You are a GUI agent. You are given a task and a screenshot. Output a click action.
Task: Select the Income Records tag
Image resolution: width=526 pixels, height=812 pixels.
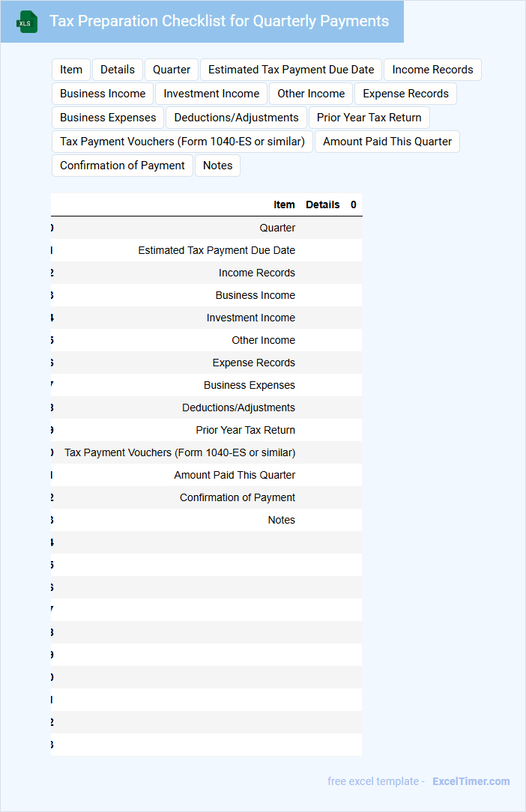[x=433, y=70]
